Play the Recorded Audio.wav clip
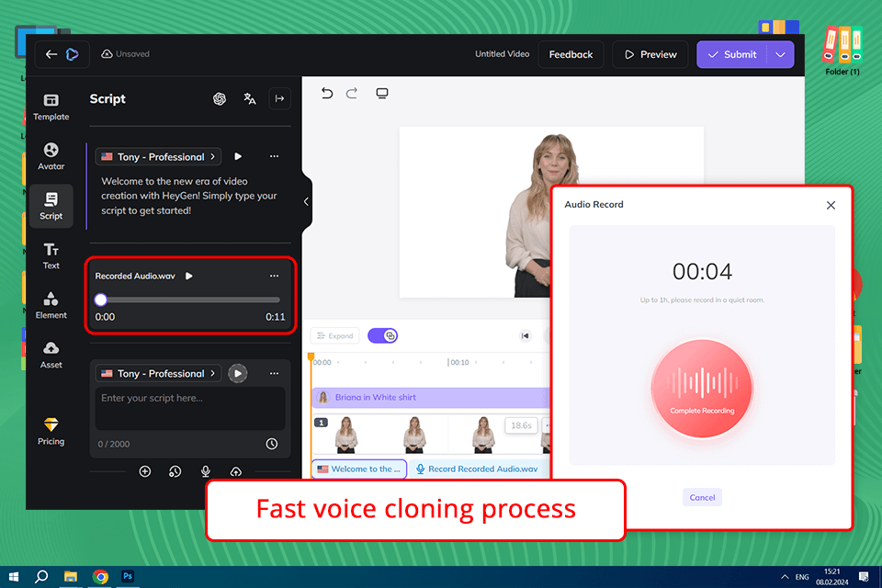Screen dimensions: 882x588 pyautogui.click(x=189, y=276)
